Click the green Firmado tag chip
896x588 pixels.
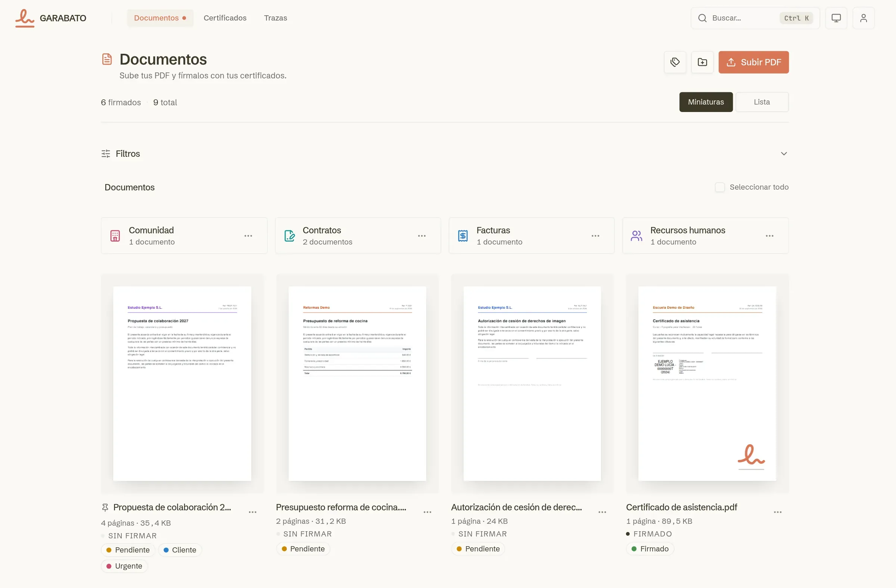click(x=650, y=549)
